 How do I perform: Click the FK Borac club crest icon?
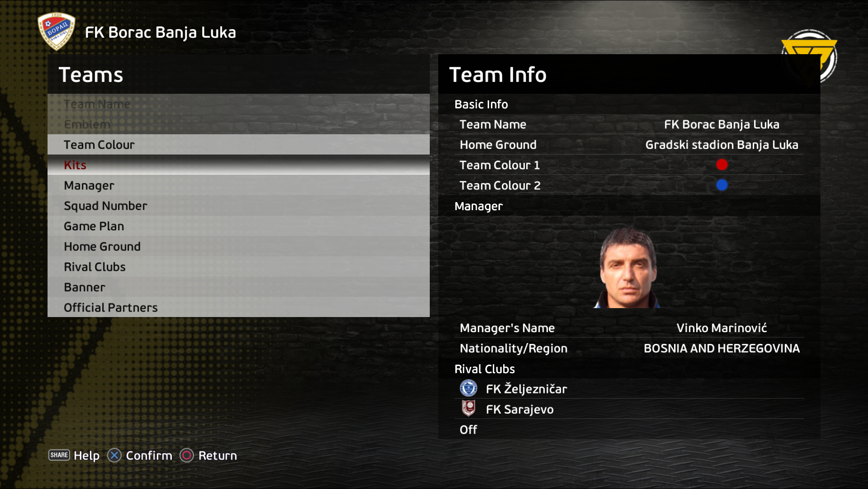(x=56, y=31)
